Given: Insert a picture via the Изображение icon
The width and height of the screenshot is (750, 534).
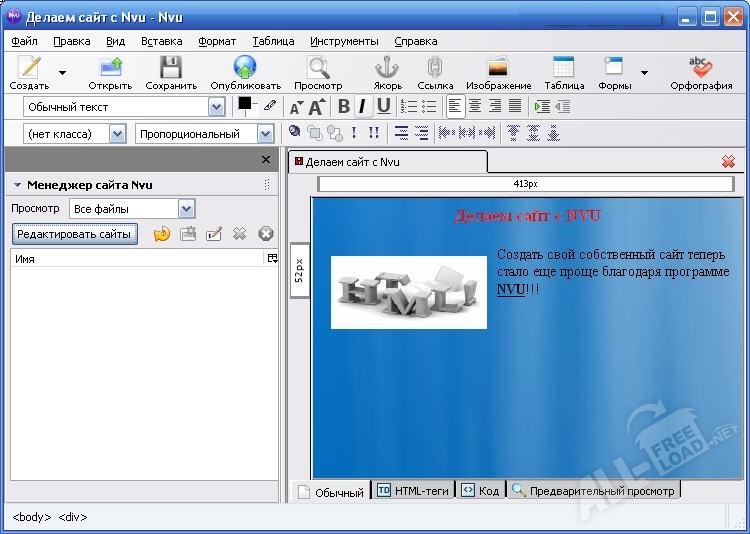Looking at the screenshot, I should (498, 68).
